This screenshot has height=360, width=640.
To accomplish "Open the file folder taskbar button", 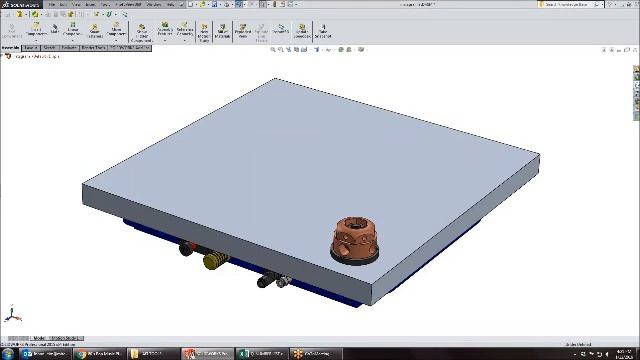I will tap(153, 353).
